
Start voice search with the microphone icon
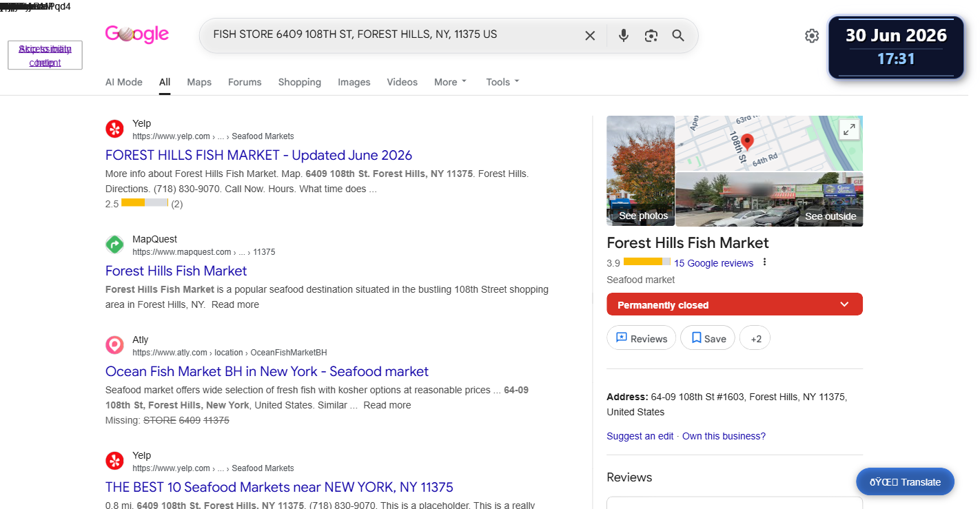pyautogui.click(x=624, y=36)
